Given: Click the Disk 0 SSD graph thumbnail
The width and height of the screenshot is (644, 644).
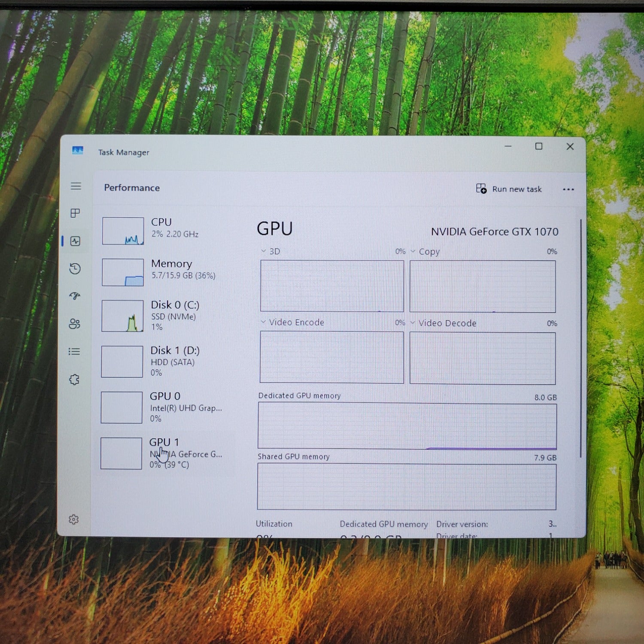Looking at the screenshot, I should click(123, 316).
